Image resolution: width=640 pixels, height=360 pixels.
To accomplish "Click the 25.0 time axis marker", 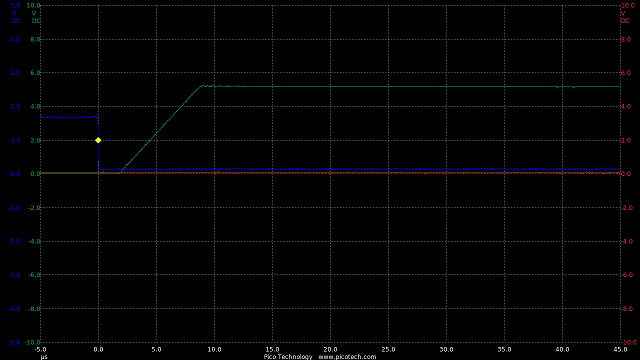I will tap(388, 349).
